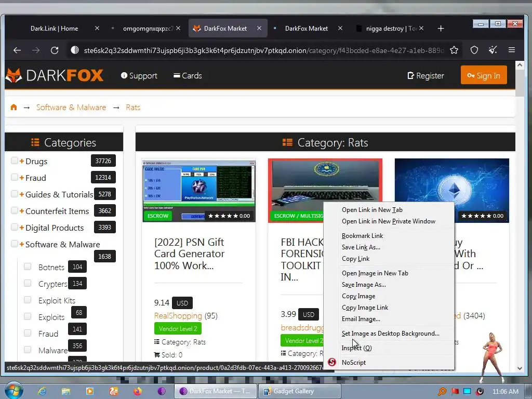Screen dimensions: 532x399
Task: Click Exploits subcategory label
Action: [51, 317]
